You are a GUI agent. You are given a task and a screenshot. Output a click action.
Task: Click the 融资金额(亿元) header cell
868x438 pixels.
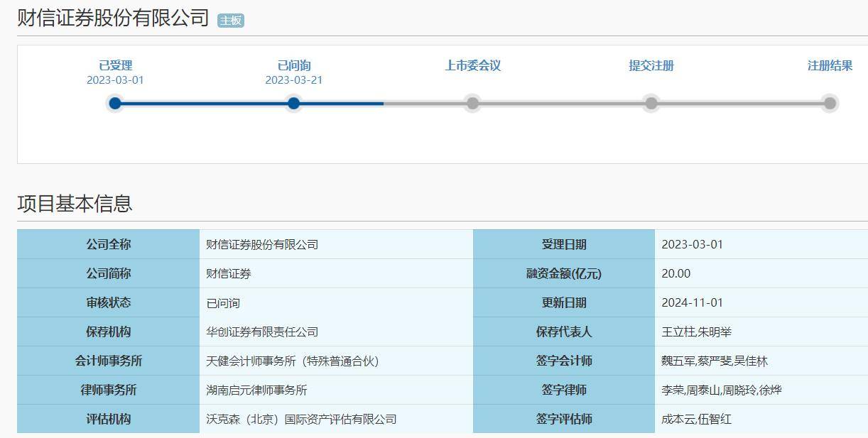click(x=564, y=273)
